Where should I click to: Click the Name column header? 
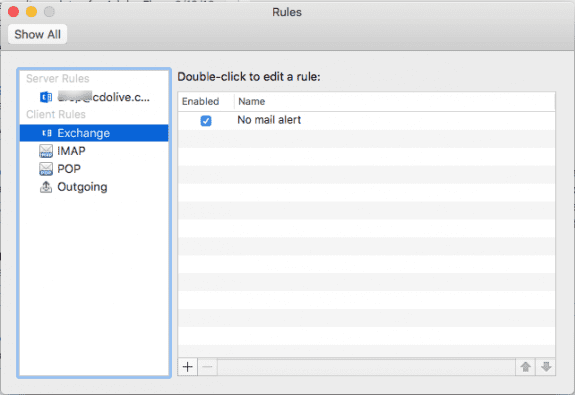pyautogui.click(x=395, y=102)
